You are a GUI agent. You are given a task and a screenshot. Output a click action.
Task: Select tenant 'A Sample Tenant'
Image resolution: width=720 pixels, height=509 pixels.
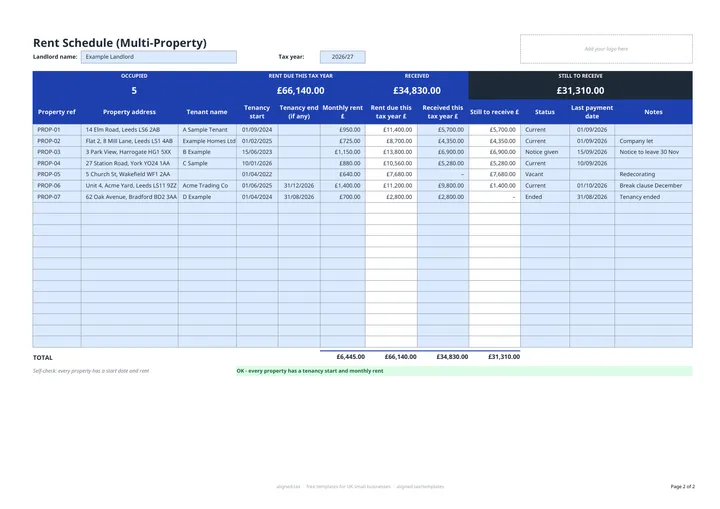[207, 130]
